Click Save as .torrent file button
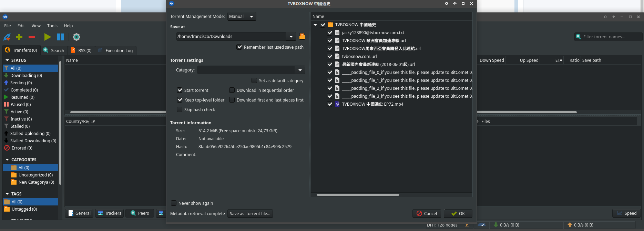 250,213
